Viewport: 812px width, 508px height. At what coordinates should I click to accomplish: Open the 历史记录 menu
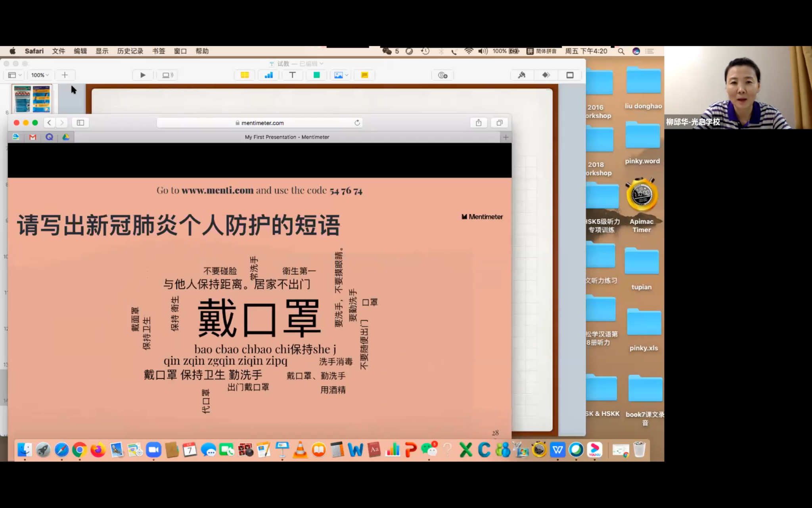click(x=130, y=51)
